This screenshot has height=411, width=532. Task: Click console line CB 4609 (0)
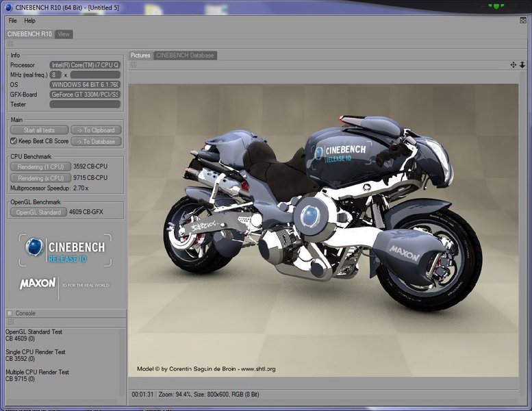coord(20,338)
